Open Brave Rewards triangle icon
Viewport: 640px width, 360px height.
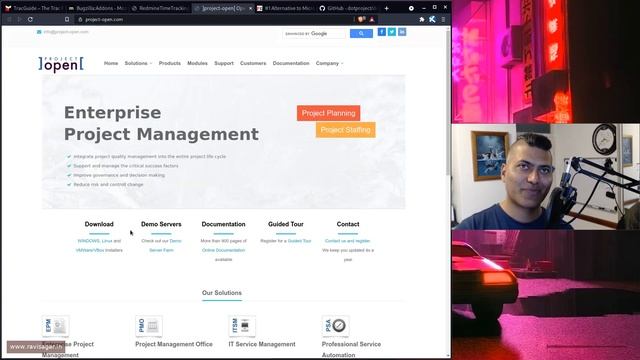point(372,19)
